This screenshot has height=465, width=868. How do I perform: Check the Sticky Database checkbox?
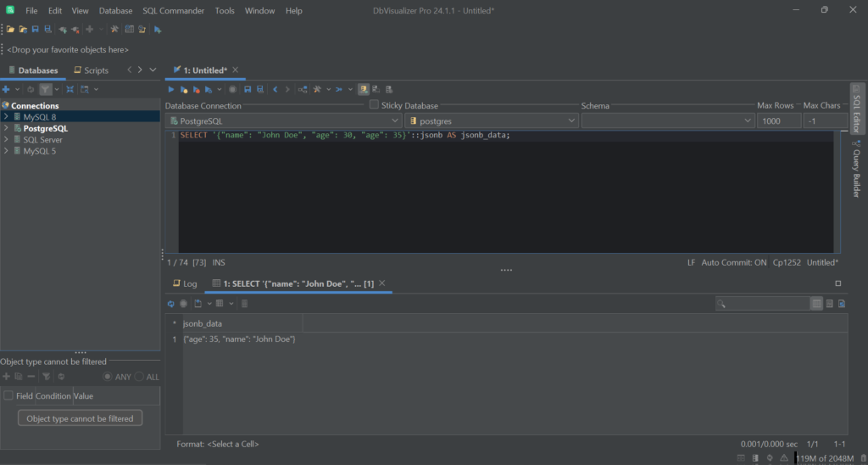tap(374, 104)
